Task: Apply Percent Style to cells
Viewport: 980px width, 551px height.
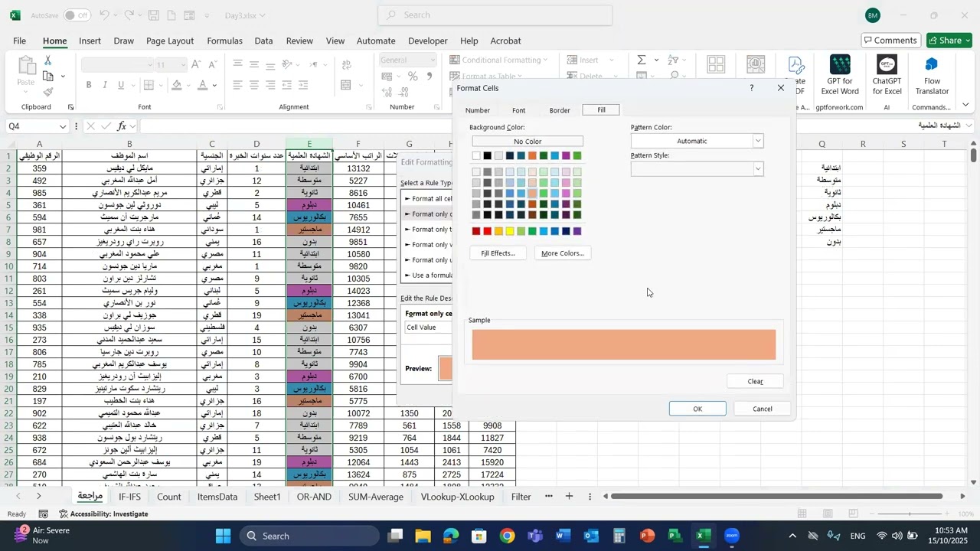Action: coord(413,77)
